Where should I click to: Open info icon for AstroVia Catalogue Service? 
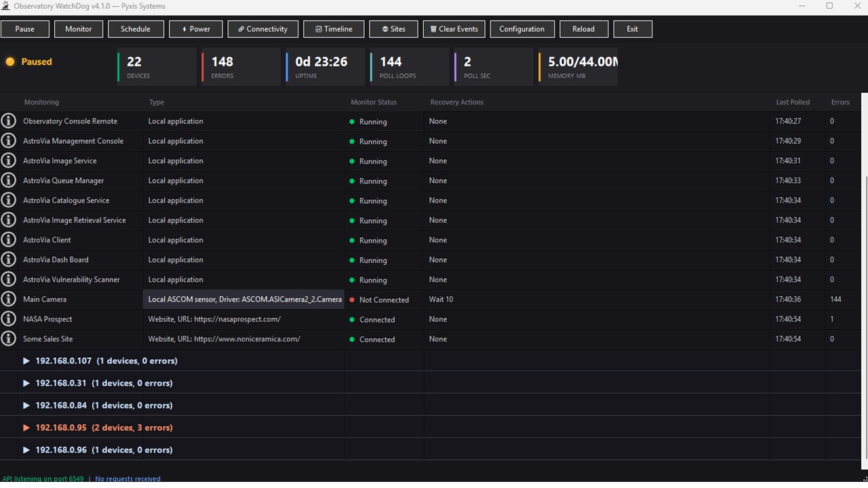(x=8, y=199)
